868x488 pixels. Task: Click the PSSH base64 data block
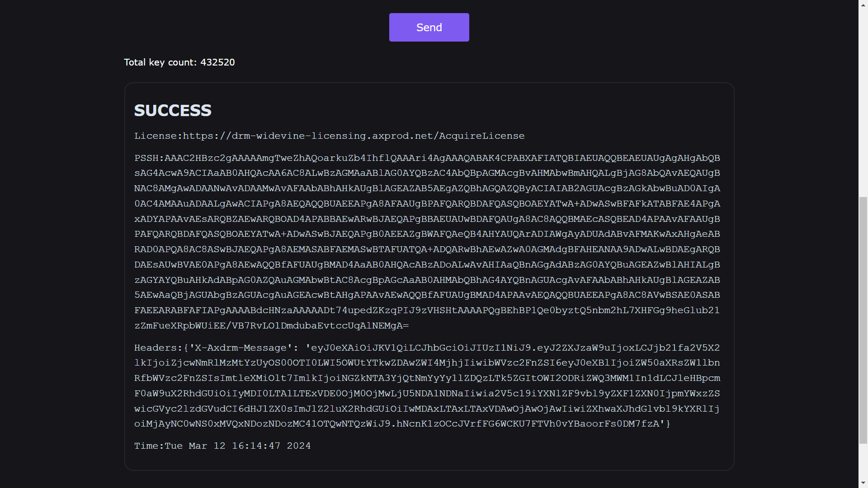tap(427, 242)
